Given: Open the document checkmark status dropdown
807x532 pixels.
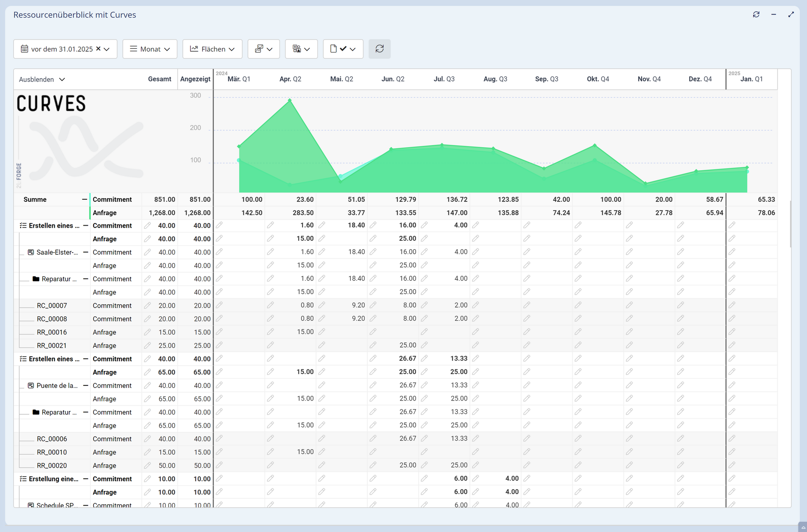Looking at the screenshot, I should tap(343, 49).
